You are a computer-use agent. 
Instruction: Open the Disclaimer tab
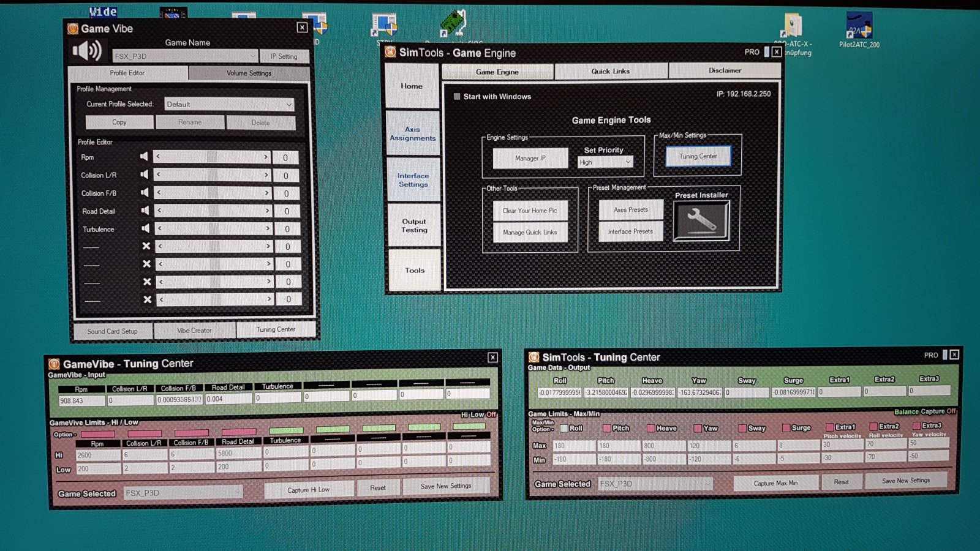pos(725,70)
